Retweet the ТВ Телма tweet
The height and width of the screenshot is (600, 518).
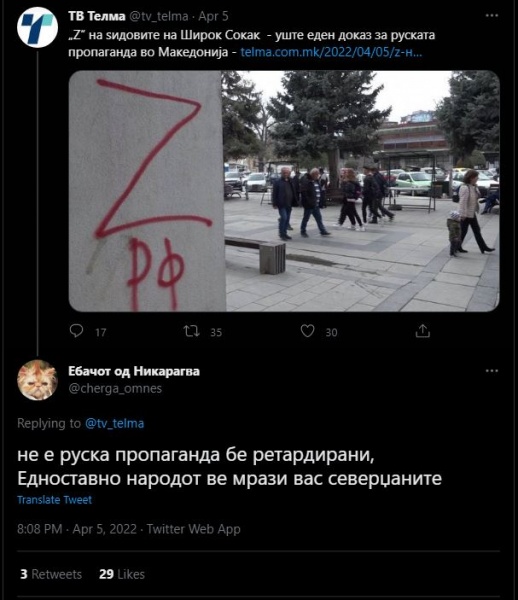191,331
